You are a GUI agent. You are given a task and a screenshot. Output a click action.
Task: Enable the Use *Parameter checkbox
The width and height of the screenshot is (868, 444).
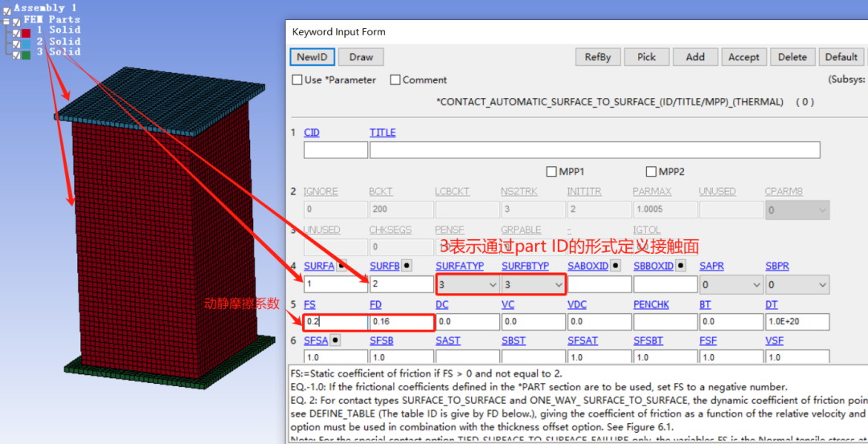pos(297,79)
